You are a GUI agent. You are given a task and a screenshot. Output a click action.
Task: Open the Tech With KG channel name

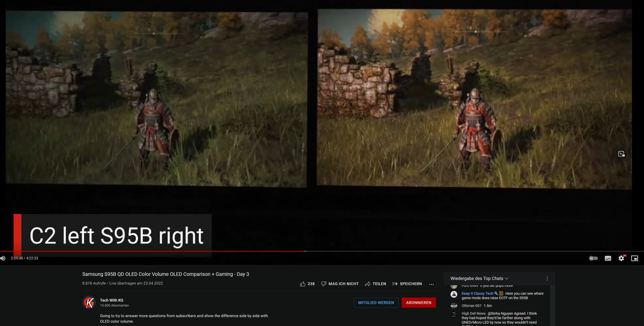click(x=112, y=300)
